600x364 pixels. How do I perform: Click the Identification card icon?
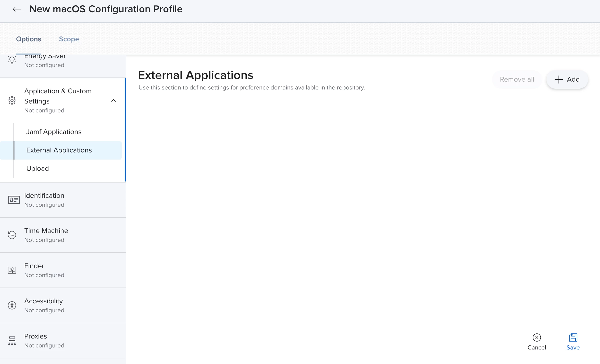click(x=14, y=200)
